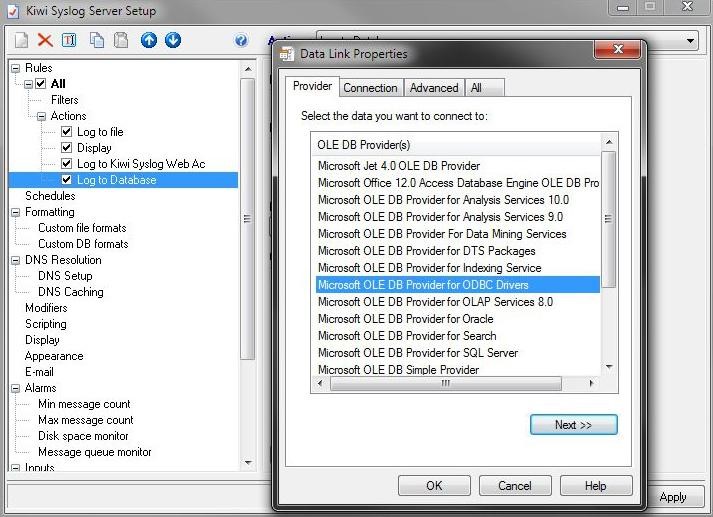
Task: Select the Filters tree item
Action: (65, 100)
